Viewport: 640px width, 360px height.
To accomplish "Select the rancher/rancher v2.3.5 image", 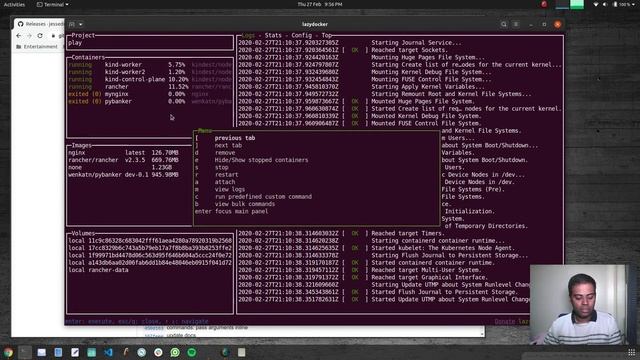I will pyautogui.click(x=123, y=160).
